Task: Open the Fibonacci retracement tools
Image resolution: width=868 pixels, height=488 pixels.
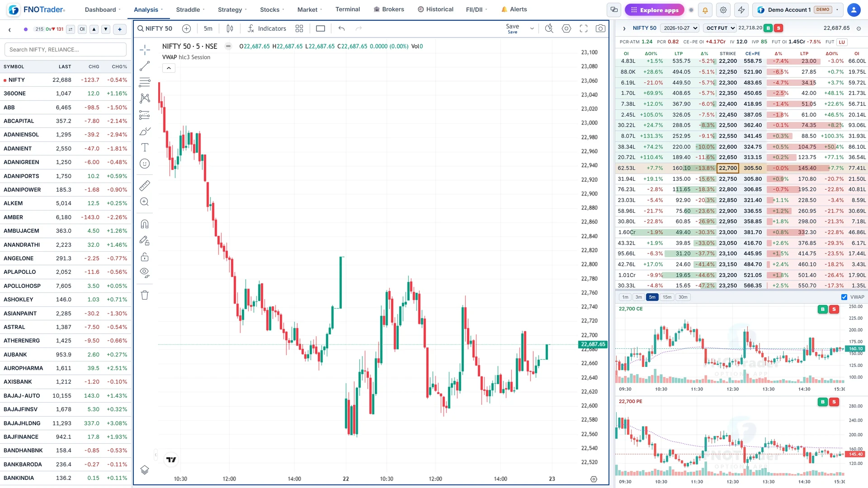Action: [145, 82]
